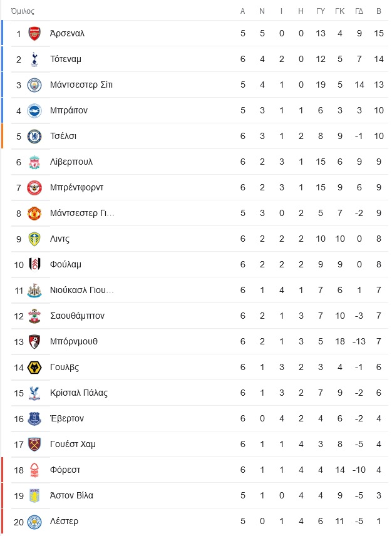Click the Chelsea club crest
Viewport: 392px width, 536px height.
point(34,137)
